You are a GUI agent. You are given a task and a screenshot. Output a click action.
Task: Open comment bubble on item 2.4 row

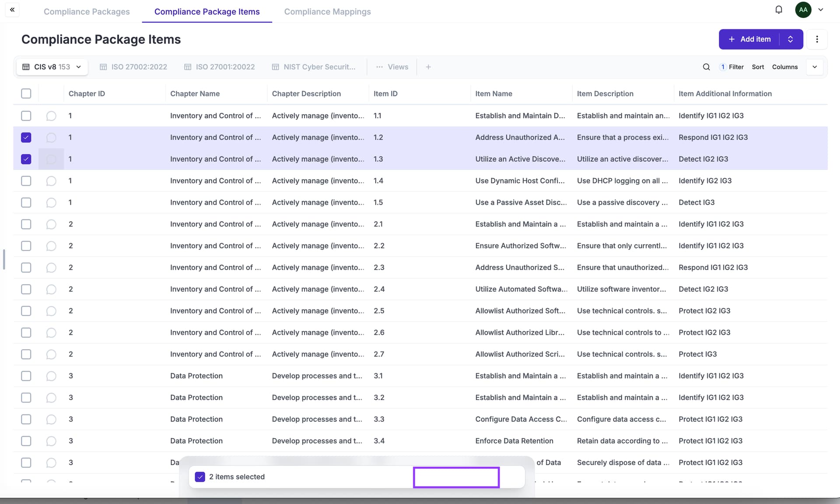[51, 289]
